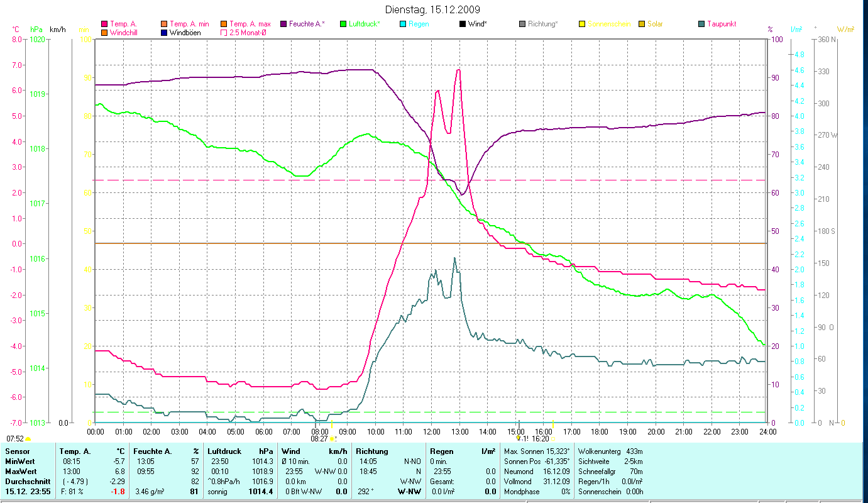Select the Solar legend swatch
Viewport: 868px width, 503px height.
642,24
